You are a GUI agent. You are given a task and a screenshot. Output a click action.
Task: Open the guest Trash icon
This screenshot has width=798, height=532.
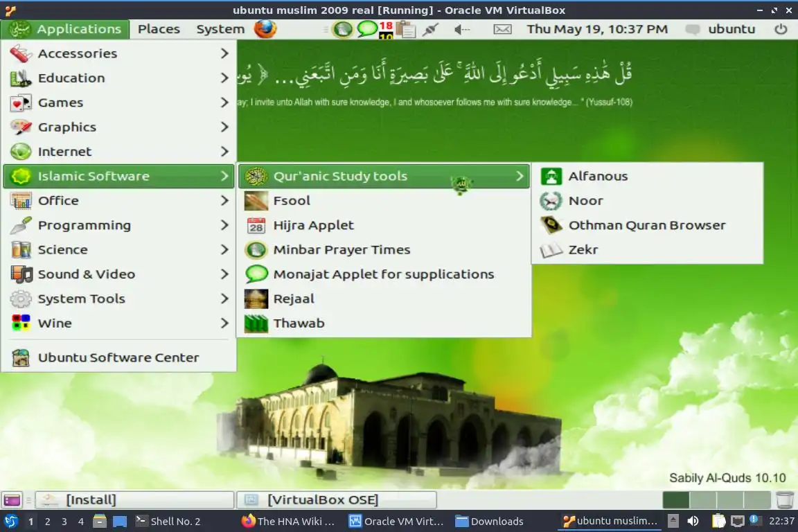pyautogui.click(x=785, y=500)
